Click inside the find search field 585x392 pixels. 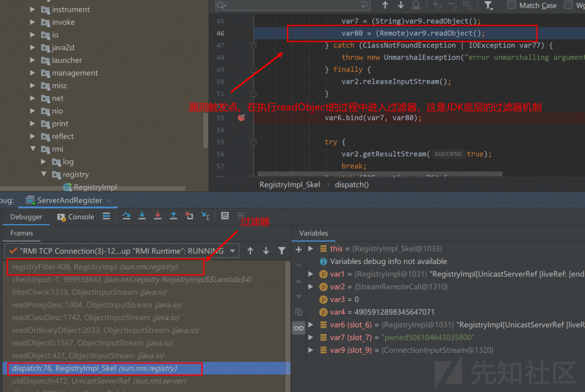pos(293,5)
